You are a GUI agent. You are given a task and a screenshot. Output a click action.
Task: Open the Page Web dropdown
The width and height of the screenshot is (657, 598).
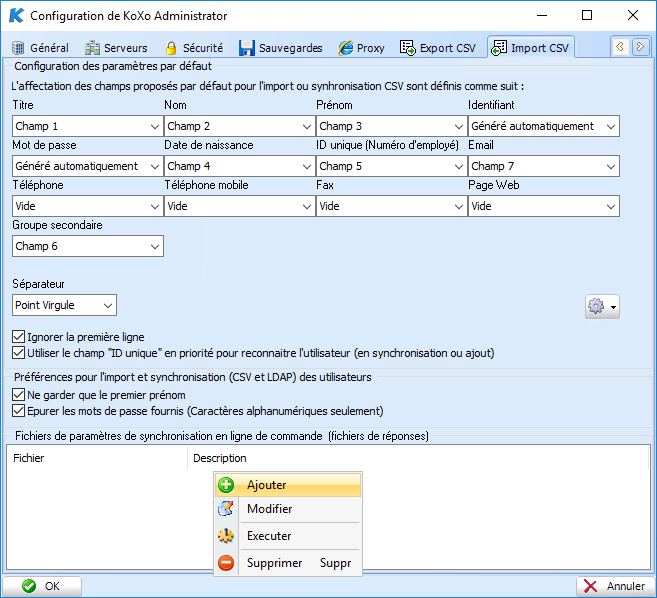tap(543, 206)
